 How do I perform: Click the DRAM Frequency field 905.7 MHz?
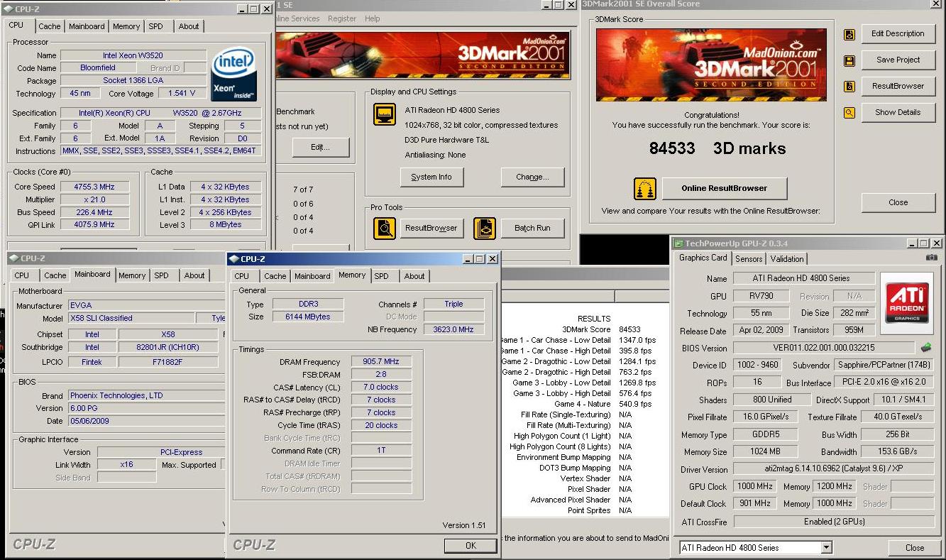pos(381,361)
